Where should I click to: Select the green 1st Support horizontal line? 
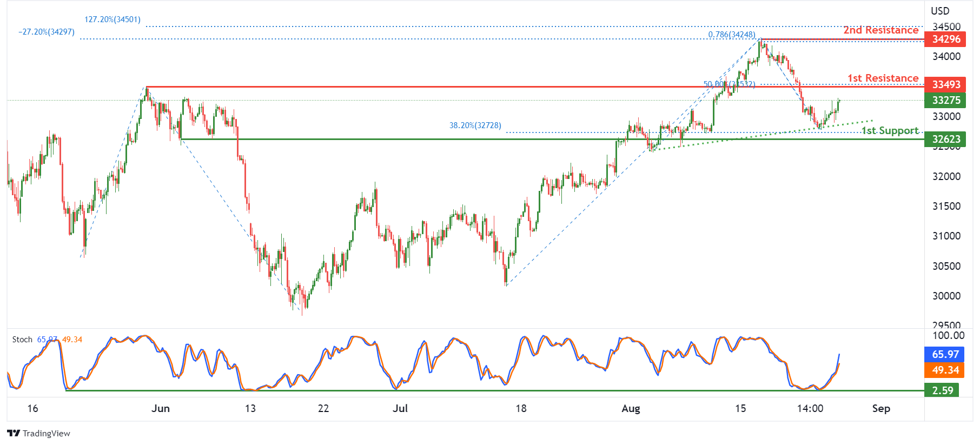click(552, 139)
